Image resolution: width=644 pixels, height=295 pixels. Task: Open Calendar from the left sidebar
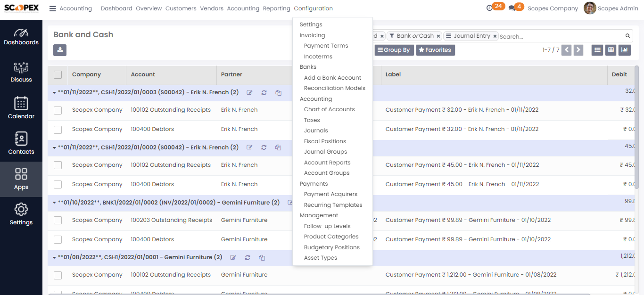(21, 108)
